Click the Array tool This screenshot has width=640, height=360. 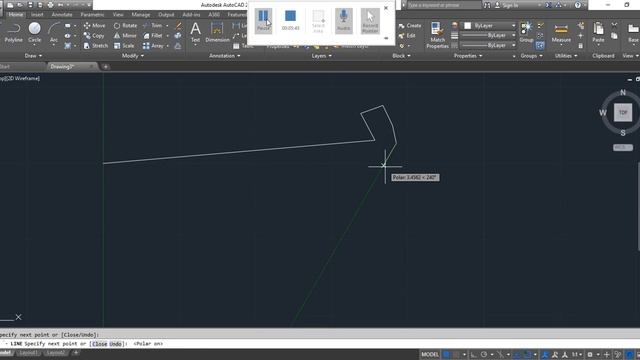point(153,46)
